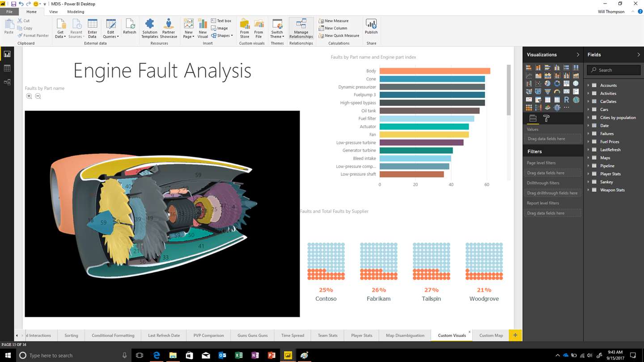This screenshot has width=644, height=362.
Task: Open the New Page dropdown
Action: pos(188,29)
